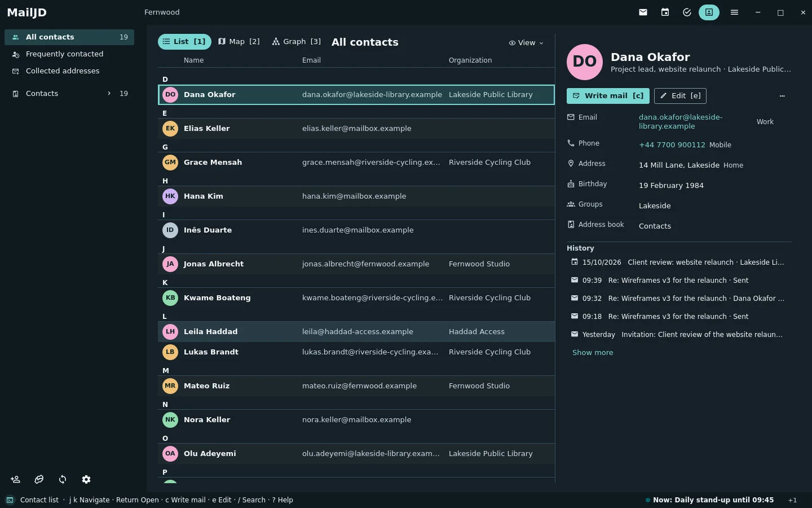Select All contacts in the sidebar
The image size is (812, 508).
[x=69, y=37]
